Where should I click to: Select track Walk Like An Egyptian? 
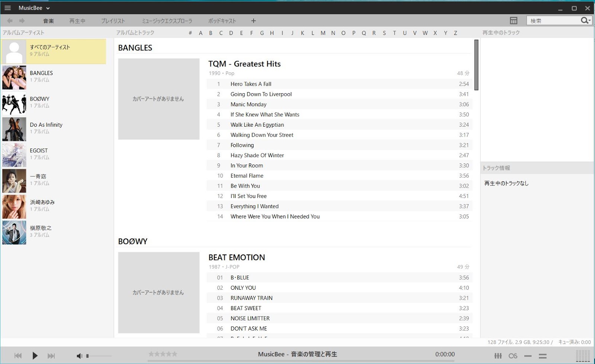pos(340,125)
